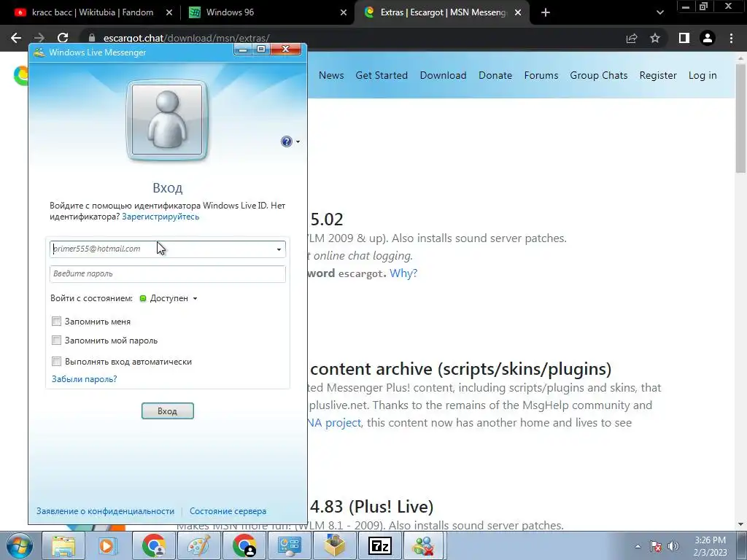Share this page via the share icon
The image size is (747, 560).
tap(632, 38)
